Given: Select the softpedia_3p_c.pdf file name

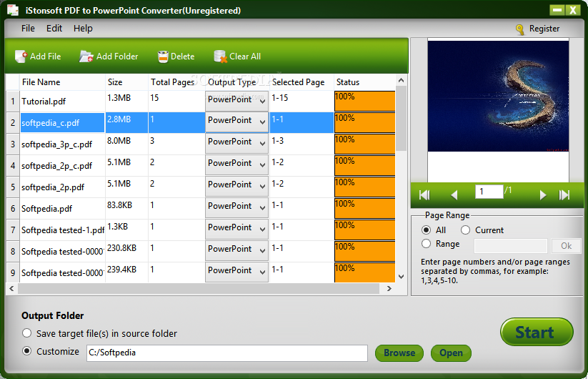Looking at the screenshot, I should tap(56, 144).
